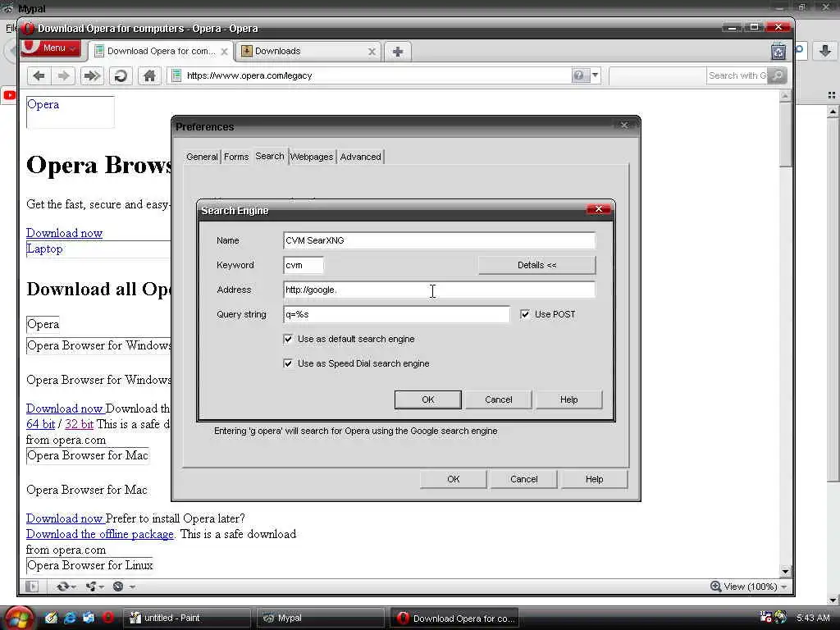Cancel the Search Engine dialog
This screenshot has height=630, width=840.
click(498, 399)
